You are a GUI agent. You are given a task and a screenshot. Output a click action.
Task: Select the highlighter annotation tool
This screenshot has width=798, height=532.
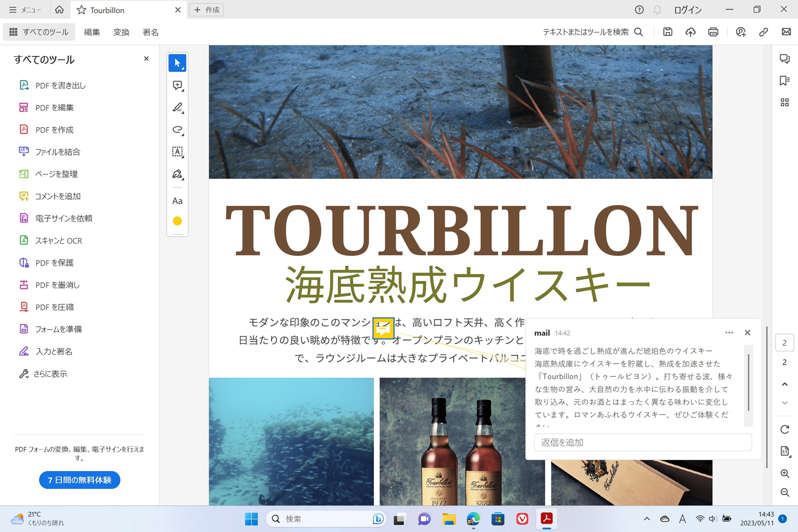[177, 108]
